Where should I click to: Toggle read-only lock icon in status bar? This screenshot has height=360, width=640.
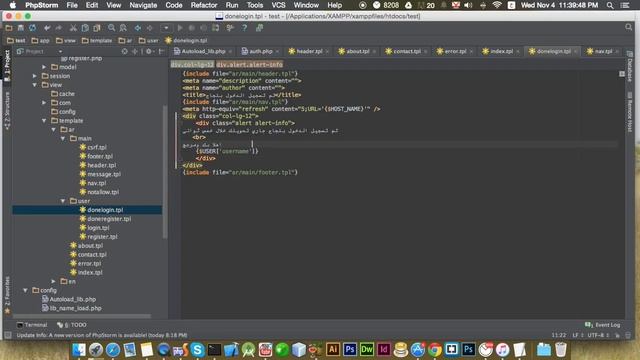point(618,335)
